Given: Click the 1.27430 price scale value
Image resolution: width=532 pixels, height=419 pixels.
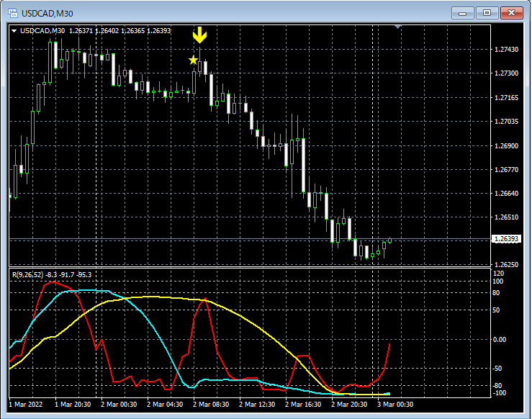Looking at the screenshot, I should 507,50.
